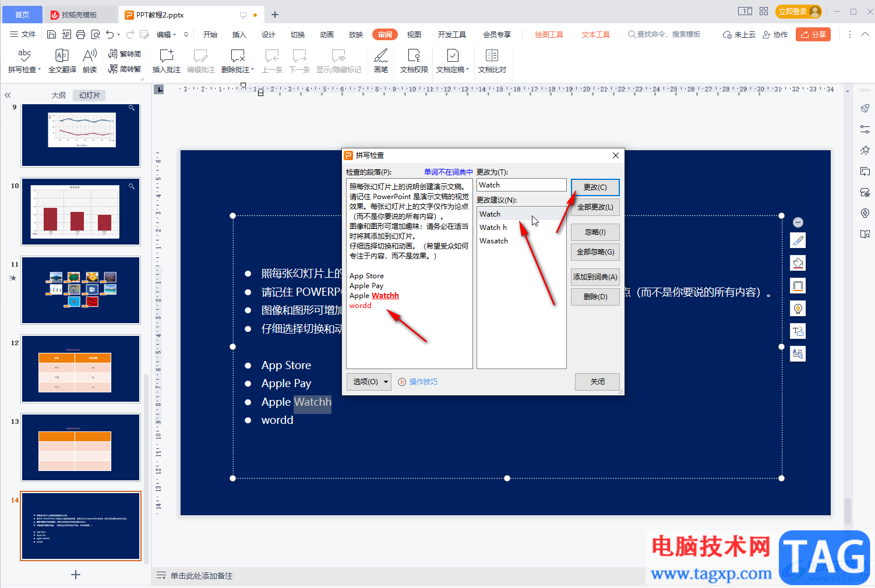Collapse the ribbon with the up chevron
The width and height of the screenshot is (875, 588).
[x=865, y=34]
